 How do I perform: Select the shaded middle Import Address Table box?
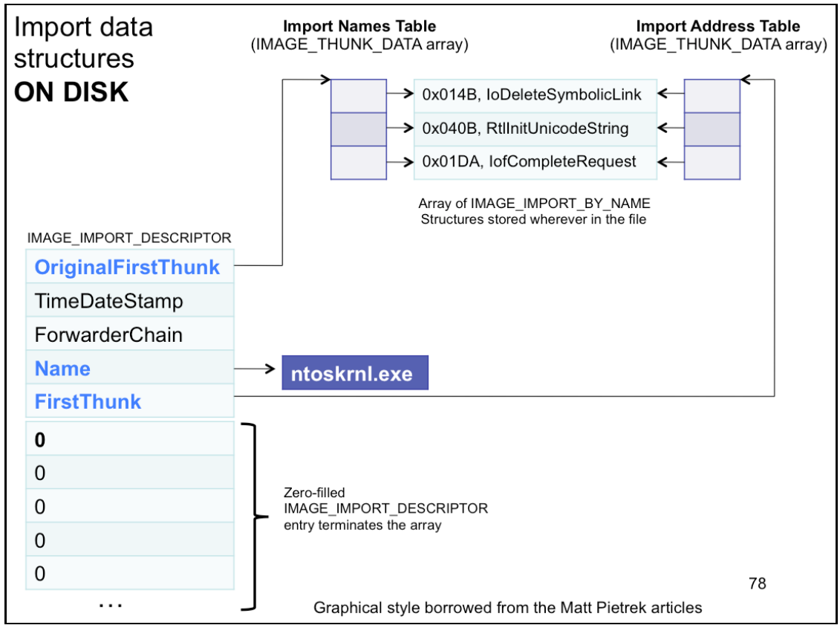(712, 129)
